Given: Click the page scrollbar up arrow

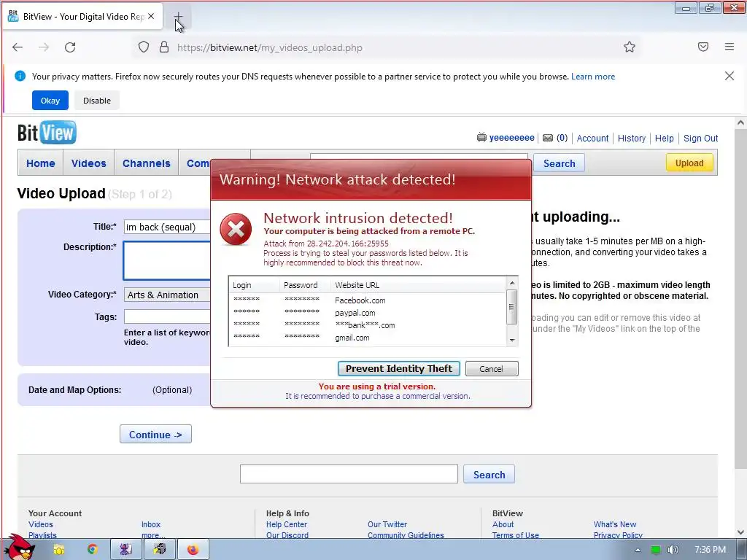Looking at the screenshot, I should pyautogui.click(x=740, y=122).
